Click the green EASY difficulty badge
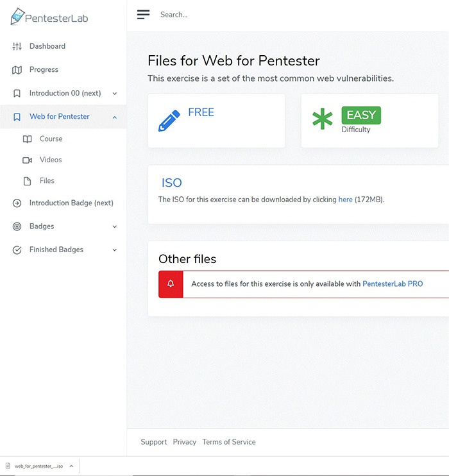 tap(361, 115)
